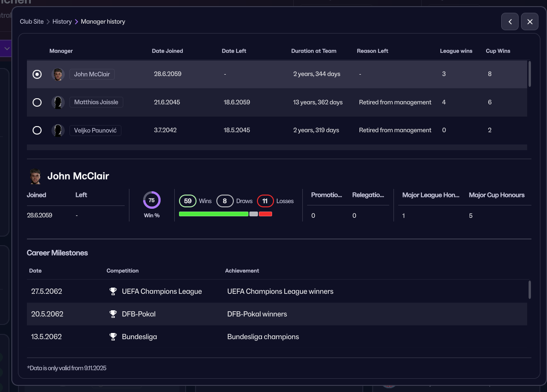Select the Veljko Paunović radio button
547x392 pixels.
pos(37,130)
